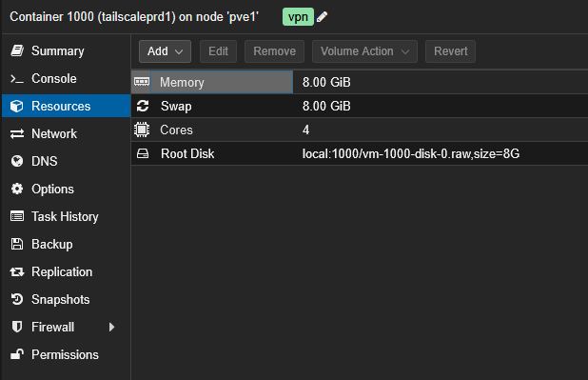
Task: Click the Root Disk drive icon
Action: (x=143, y=153)
